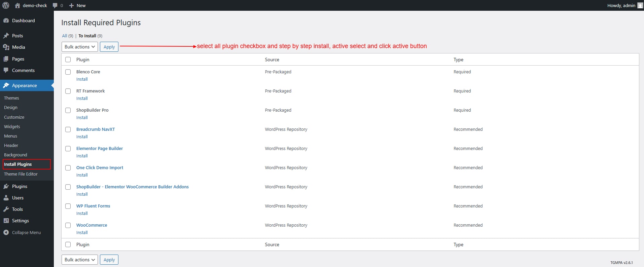The image size is (644, 267).
Task: Check the WooCommerce plugin checkbox
Action: pos(68,225)
